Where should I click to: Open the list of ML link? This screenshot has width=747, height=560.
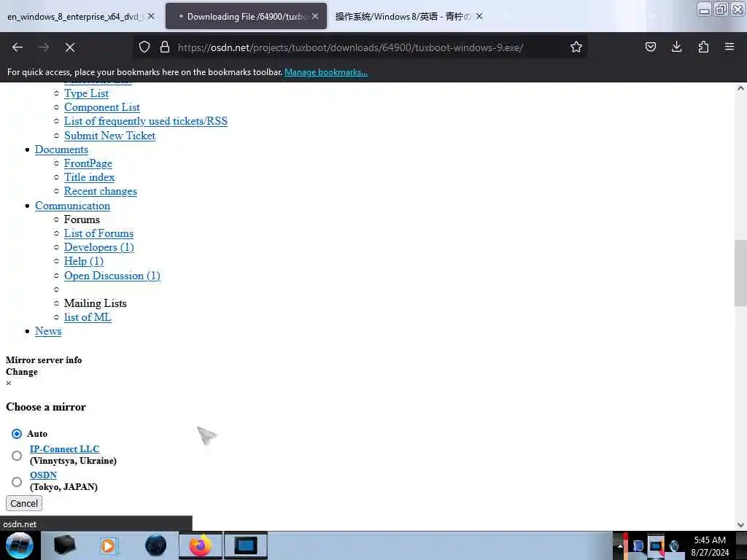88,317
